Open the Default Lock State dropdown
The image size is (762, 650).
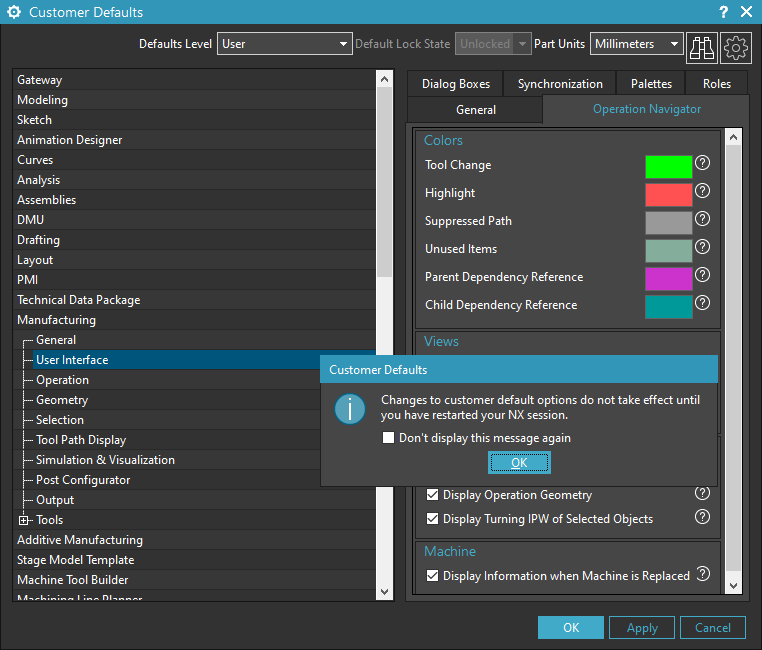(x=493, y=44)
